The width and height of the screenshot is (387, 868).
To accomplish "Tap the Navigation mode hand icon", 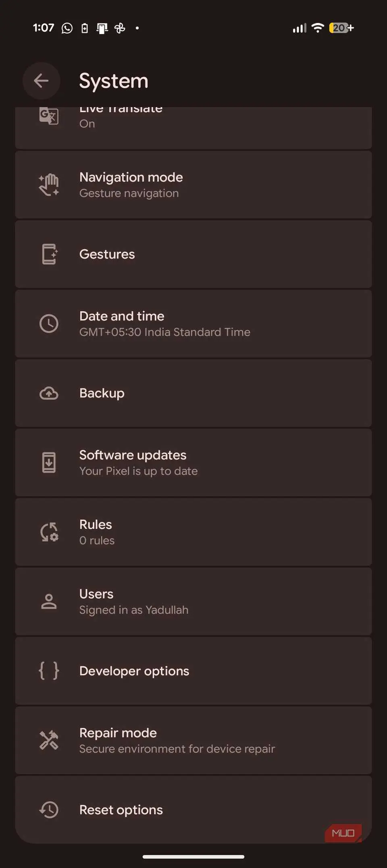I will [49, 185].
